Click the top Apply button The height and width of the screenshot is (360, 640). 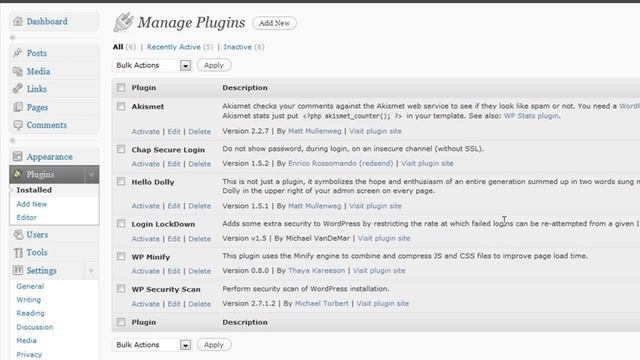point(214,65)
